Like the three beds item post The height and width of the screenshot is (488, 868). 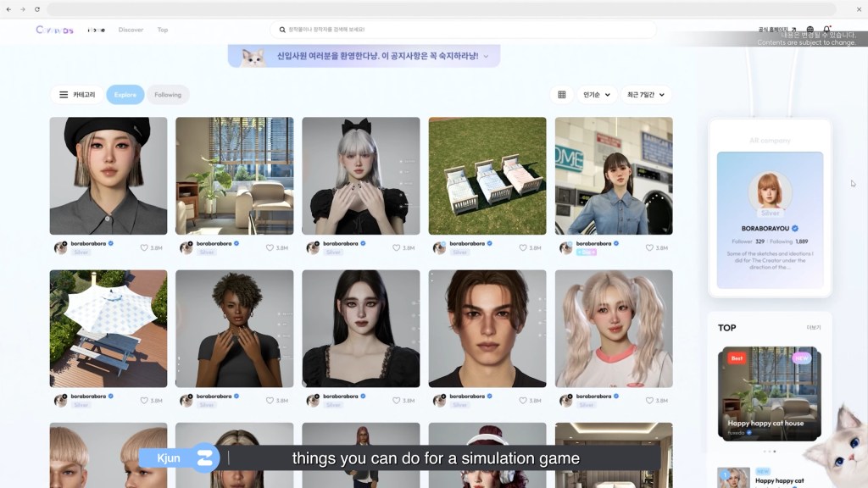click(x=523, y=248)
